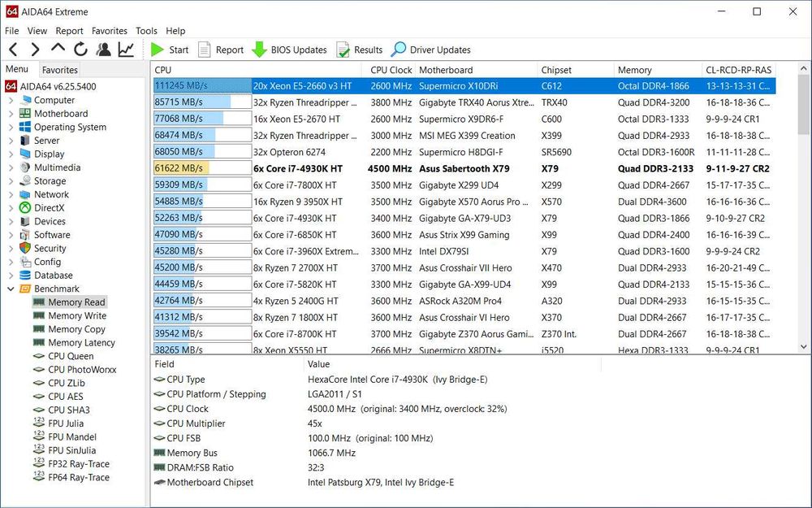The image size is (812, 508).
Task: Click the Refresh icon in toolbar
Action: (80, 50)
